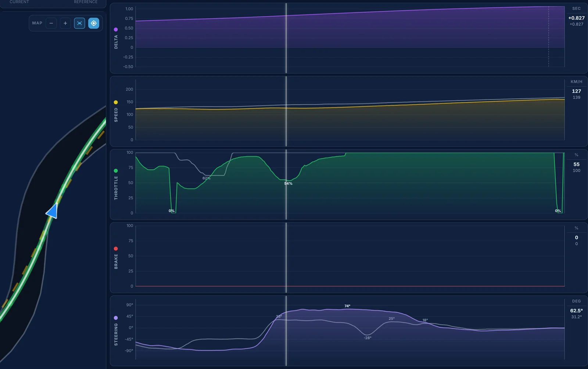Select the blue car arrow on map
588x369 pixels.
[53, 211]
